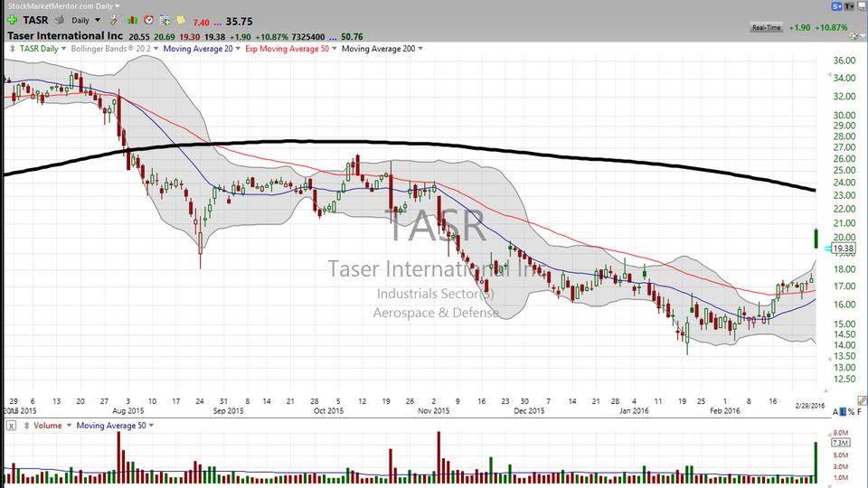The width and height of the screenshot is (868, 488).
Task: Toggle percent scale option
Action: tap(851, 412)
